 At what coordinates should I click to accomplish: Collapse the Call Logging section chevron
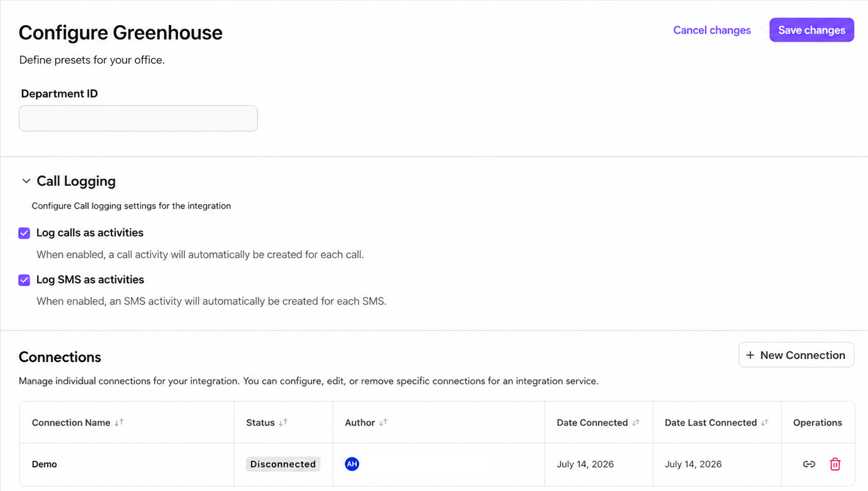pyautogui.click(x=26, y=181)
